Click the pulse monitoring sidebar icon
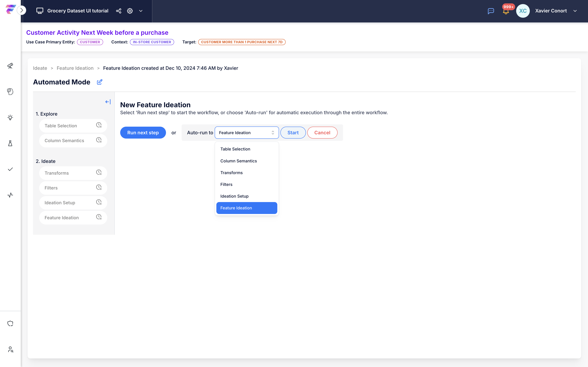The height and width of the screenshot is (367, 588). 10,195
